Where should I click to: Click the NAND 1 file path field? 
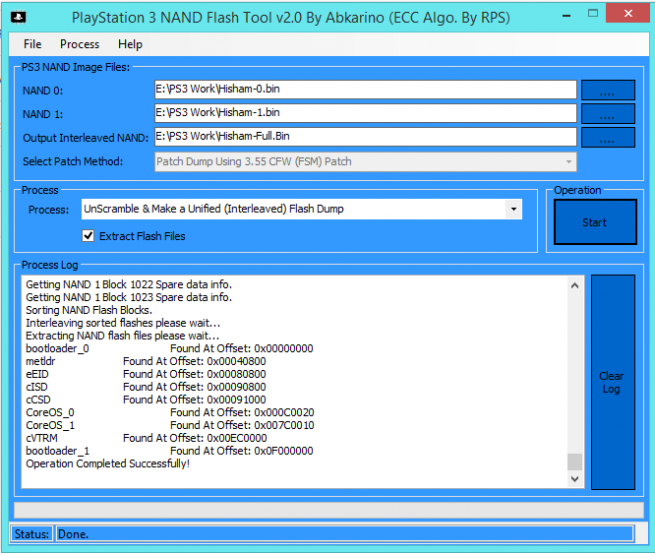tap(365, 113)
